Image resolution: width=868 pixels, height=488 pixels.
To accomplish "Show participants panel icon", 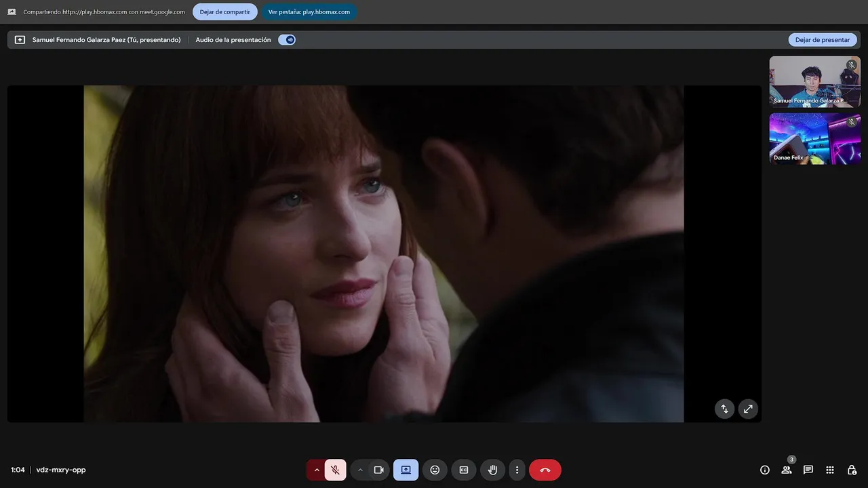I will pyautogui.click(x=787, y=470).
